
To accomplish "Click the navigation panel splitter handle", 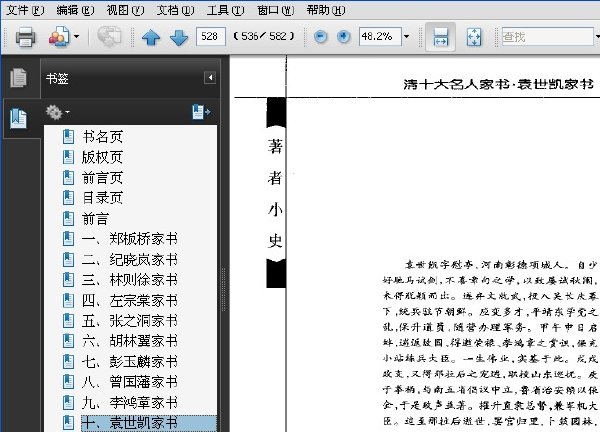I will click(x=223, y=289).
